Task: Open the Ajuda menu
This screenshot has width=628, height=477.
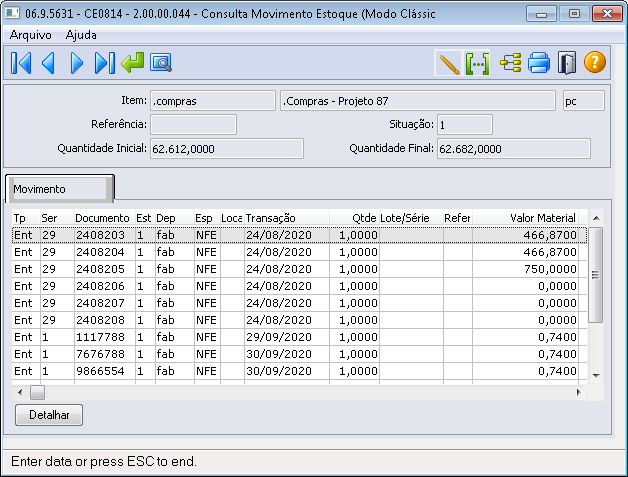Action: tap(81, 35)
